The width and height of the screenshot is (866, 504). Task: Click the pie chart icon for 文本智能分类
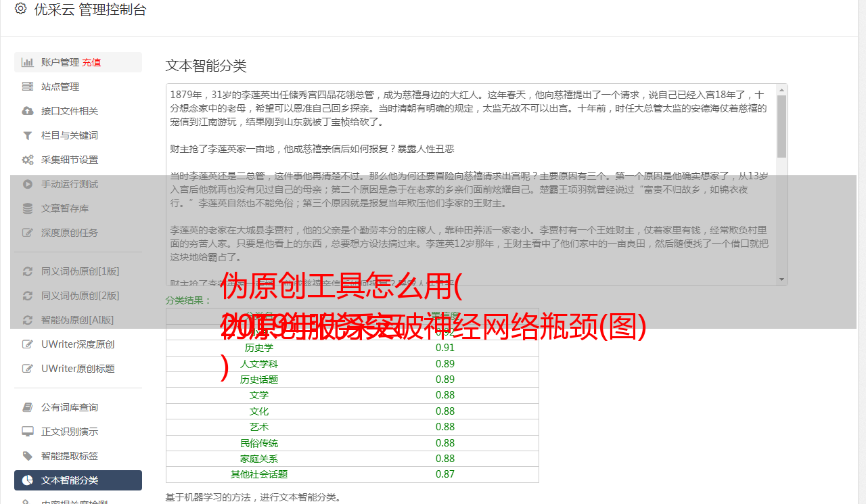click(28, 480)
